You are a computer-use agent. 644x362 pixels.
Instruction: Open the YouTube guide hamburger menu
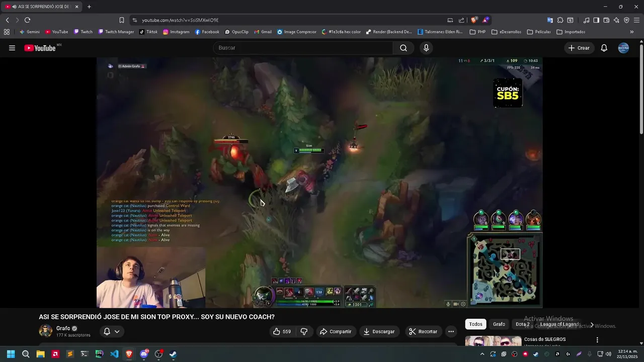click(12, 48)
